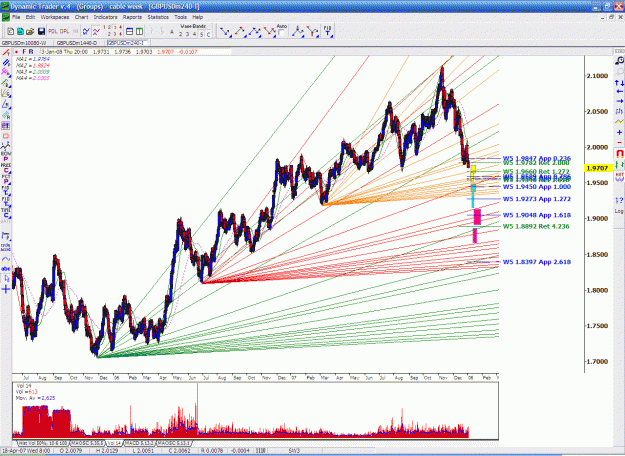
Task: Click the Y-shaped swing tool with red dot
Action: coord(312,31)
